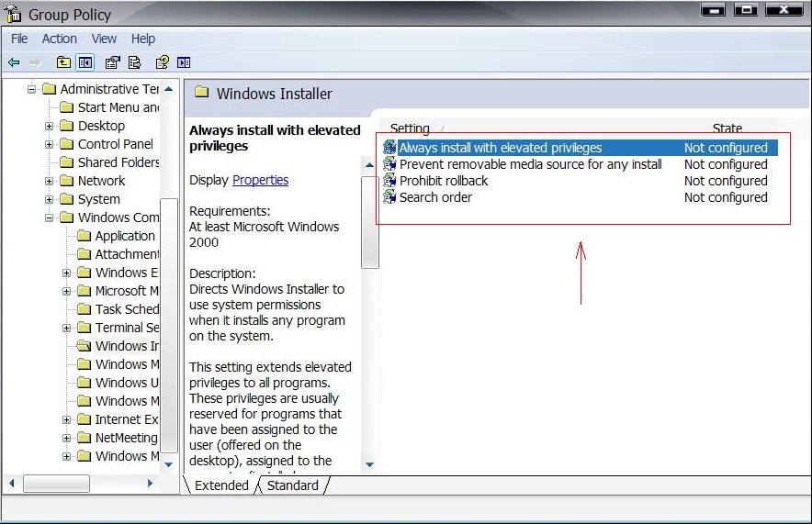
Task: Collapse the Administrative Templates tree node
Action: (x=31, y=90)
